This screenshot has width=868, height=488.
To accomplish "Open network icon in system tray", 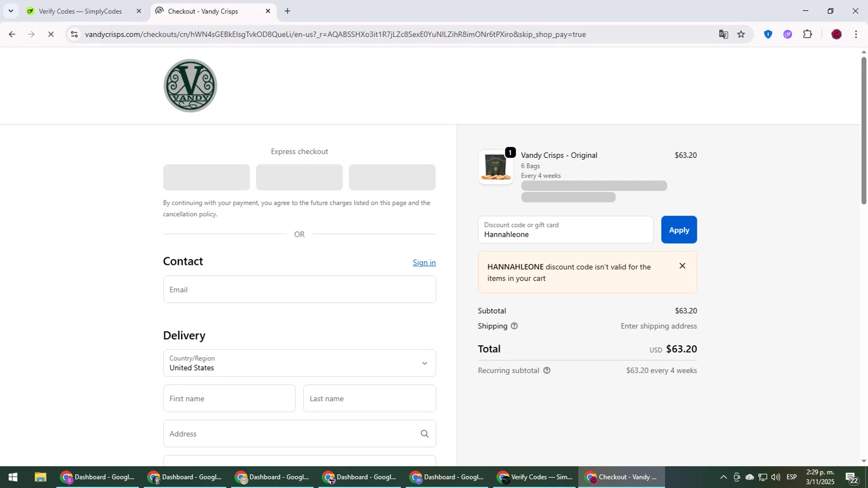I will 763,477.
